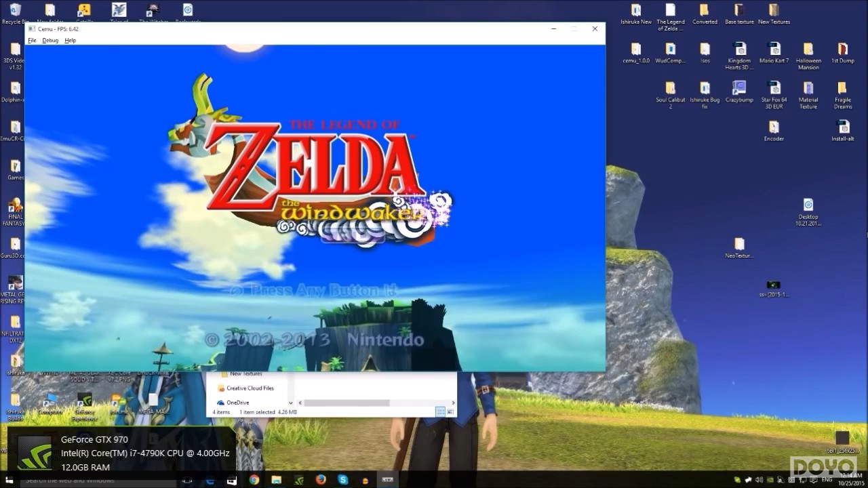
Task: Open the Desktop 10.21 file icon
Action: tap(808, 212)
